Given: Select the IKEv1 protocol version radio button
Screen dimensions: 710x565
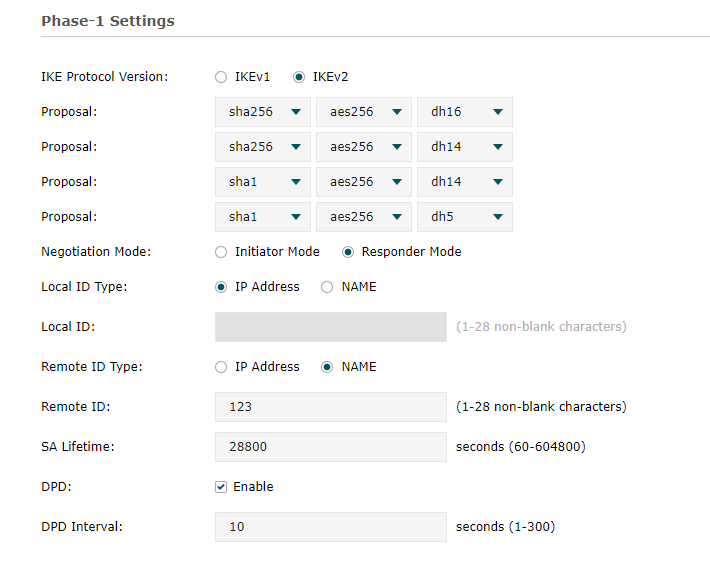Looking at the screenshot, I should [221, 77].
